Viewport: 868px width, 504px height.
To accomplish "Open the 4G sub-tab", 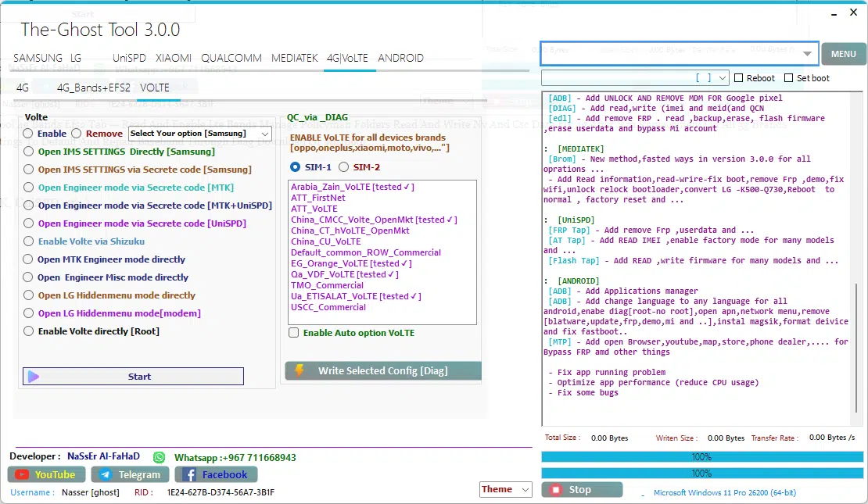I will 22,88.
